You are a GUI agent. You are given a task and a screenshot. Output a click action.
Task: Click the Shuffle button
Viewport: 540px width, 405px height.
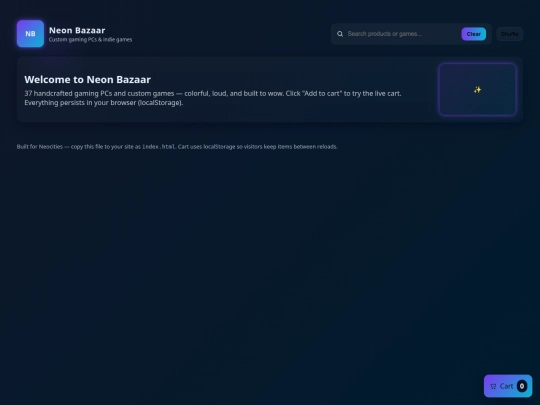tap(509, 34)
